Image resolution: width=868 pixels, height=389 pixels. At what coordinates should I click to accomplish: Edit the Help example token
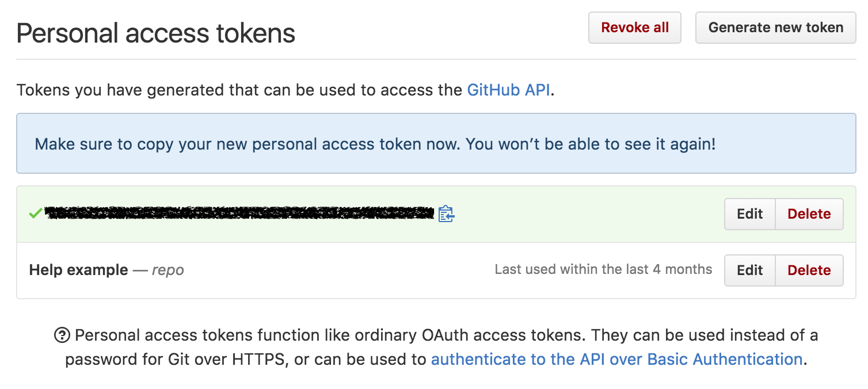point(749,270)
